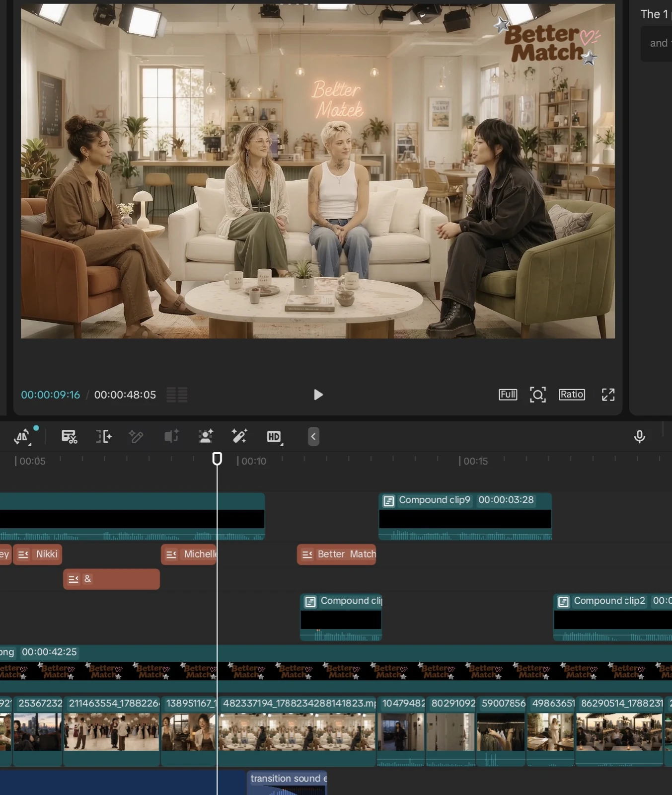Select the Michelle text clip
Screen dimensions: 672x795
click(x=189, y=555)
